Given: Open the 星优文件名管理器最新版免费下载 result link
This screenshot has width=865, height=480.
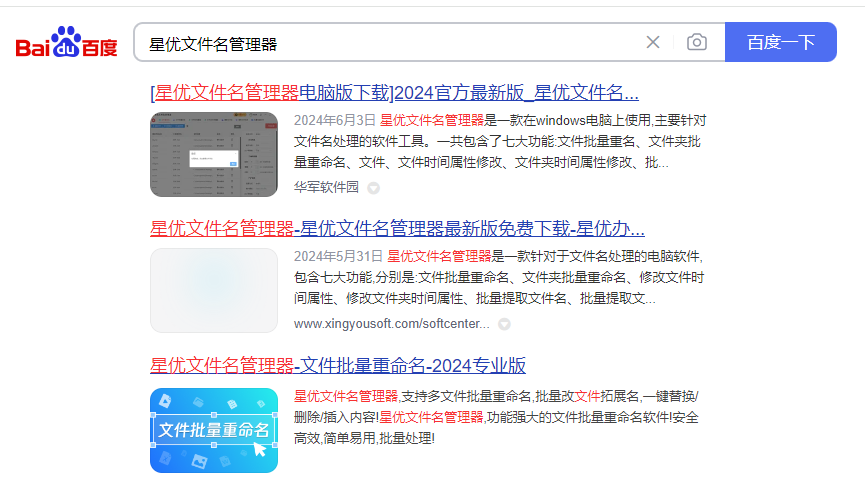Looking at the screenshot, I should pyautogui.click(x=397, y=228).
